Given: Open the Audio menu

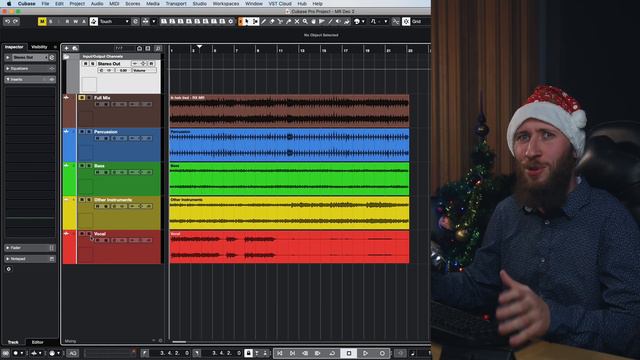Looking at the screenshot, I should tap(97, 3).
